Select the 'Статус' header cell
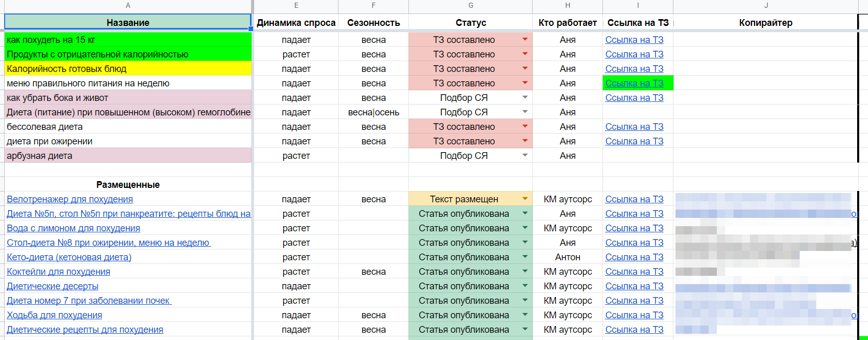Viewport: 868px width, 340px height. pyautogui.click(x=470, y=22)
